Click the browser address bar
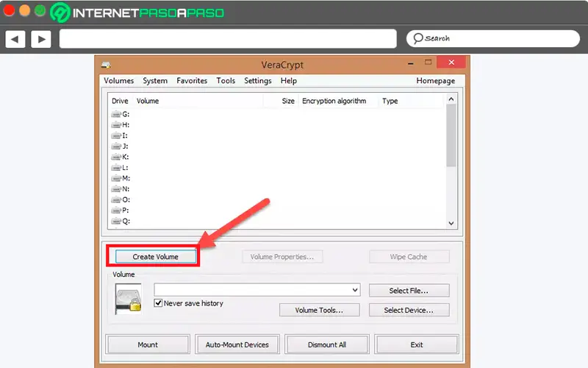This screenshot has width=588, height=368. 228,39
